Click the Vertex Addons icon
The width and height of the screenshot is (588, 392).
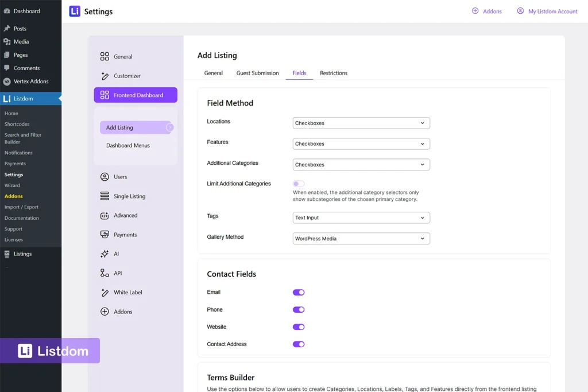(x=7, y=81)
